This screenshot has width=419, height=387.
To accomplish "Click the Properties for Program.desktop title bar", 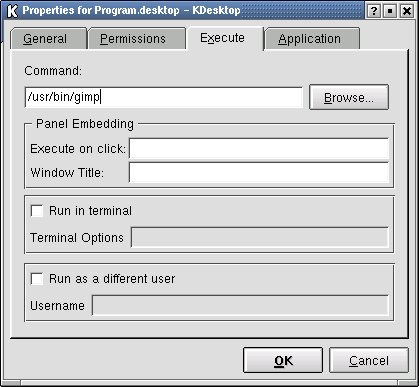I will pyautogui.click(x=131, y=11).
